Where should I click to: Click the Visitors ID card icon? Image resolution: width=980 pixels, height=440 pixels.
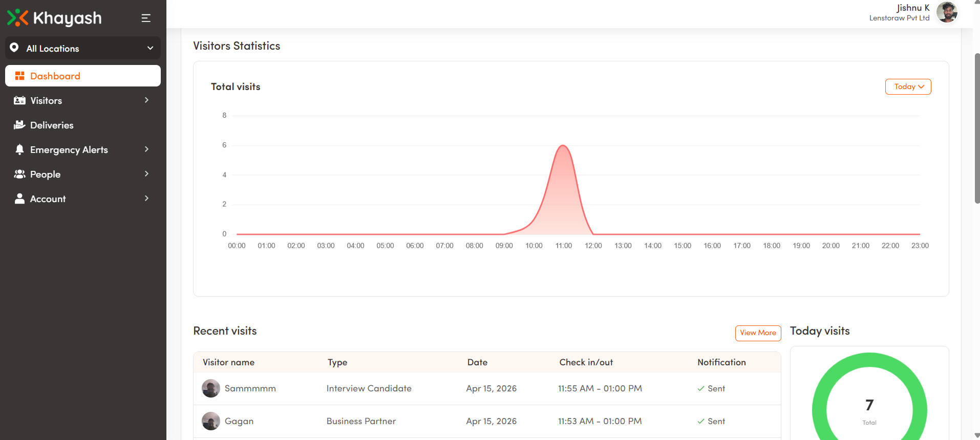(x=19, y=101)
